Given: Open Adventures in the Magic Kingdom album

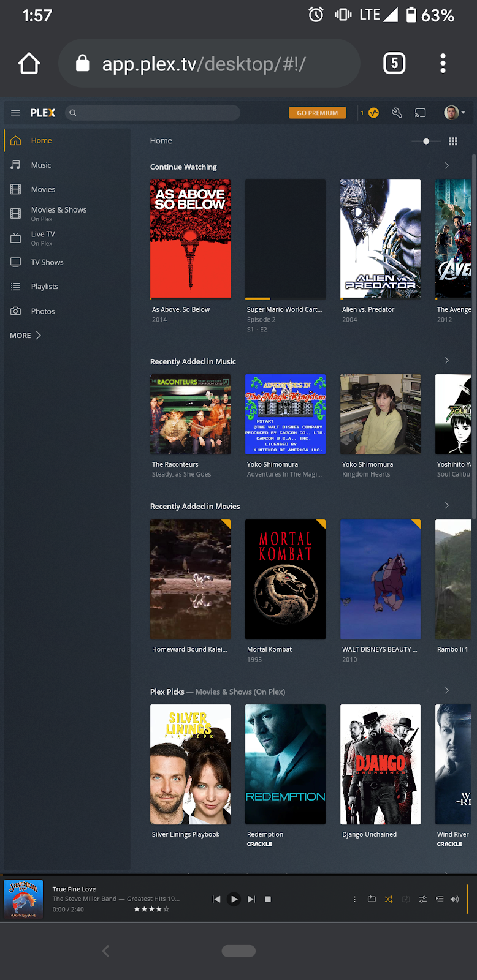Looking at the screenshot, I should pyautogui.click(x=286, y=415).
